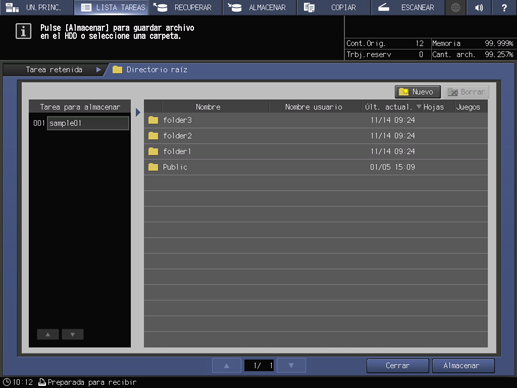Sort by the Nombre usuario column header

coord(313,107)
